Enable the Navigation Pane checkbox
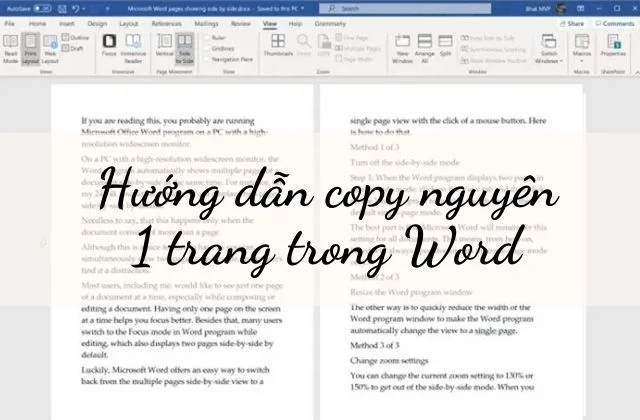The image size is (640, 420). (207, 59)
